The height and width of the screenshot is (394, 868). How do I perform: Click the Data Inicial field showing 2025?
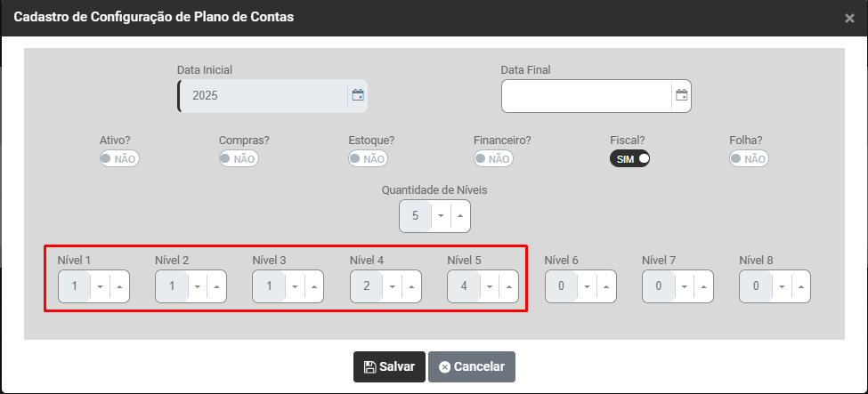click(263, 96)
